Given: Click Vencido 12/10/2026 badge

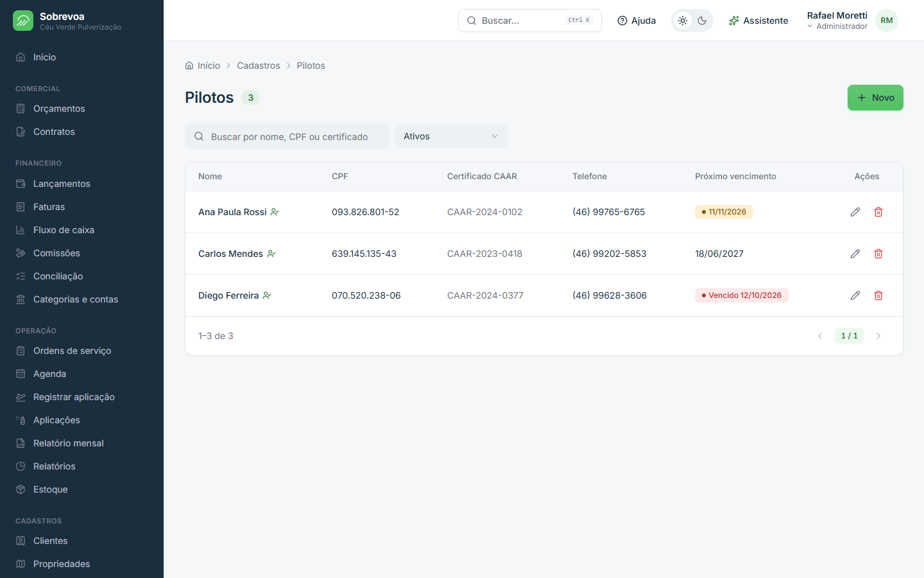Looking at the screenshot, I should click(742, 295).
